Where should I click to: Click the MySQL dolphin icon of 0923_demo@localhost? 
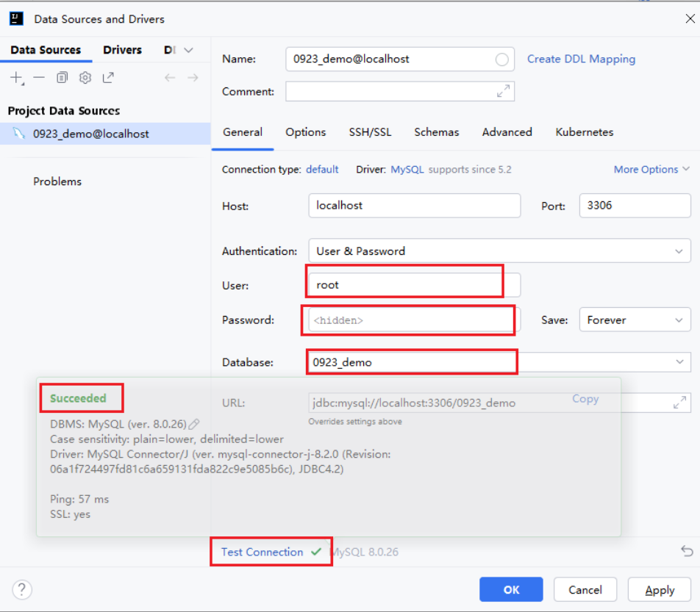[19, 134]
